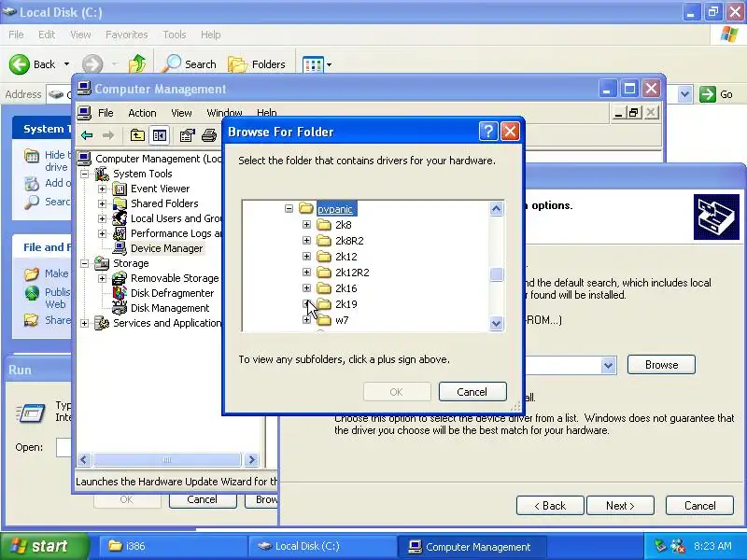Click Up one level icon in Computer Management
Viewport: 747px width, 560px height.
point(137,135)
